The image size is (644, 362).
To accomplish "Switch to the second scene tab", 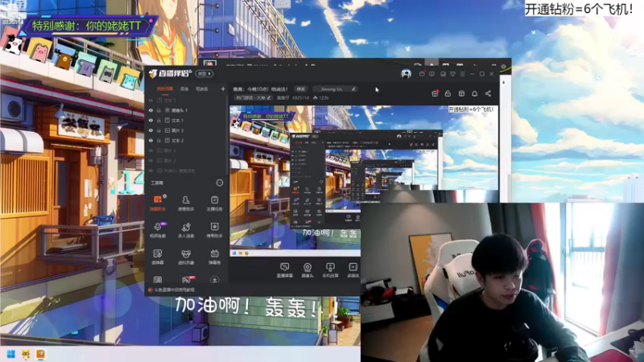I will pyautogui.click(x=184, y=88).
